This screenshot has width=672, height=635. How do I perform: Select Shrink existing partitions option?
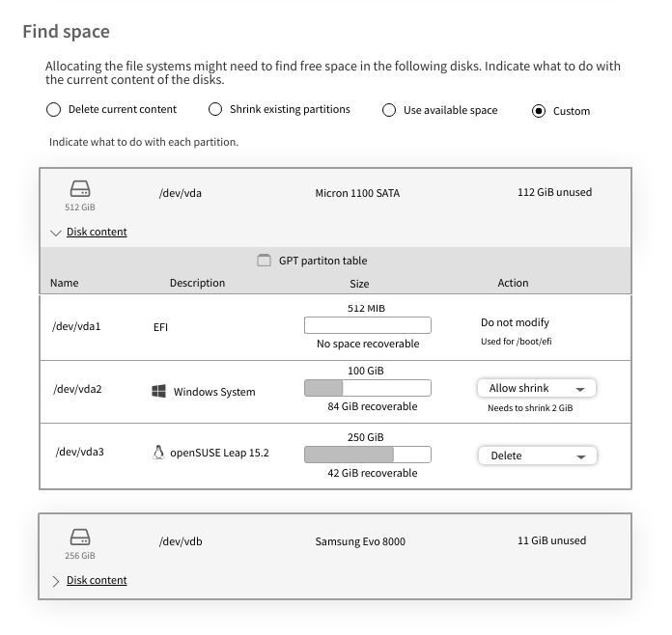(215, 109)
